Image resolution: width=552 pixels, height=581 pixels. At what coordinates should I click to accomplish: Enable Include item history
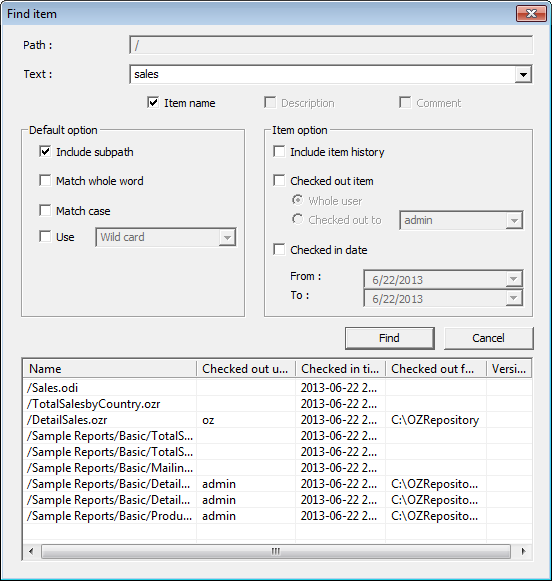(279, 152)
